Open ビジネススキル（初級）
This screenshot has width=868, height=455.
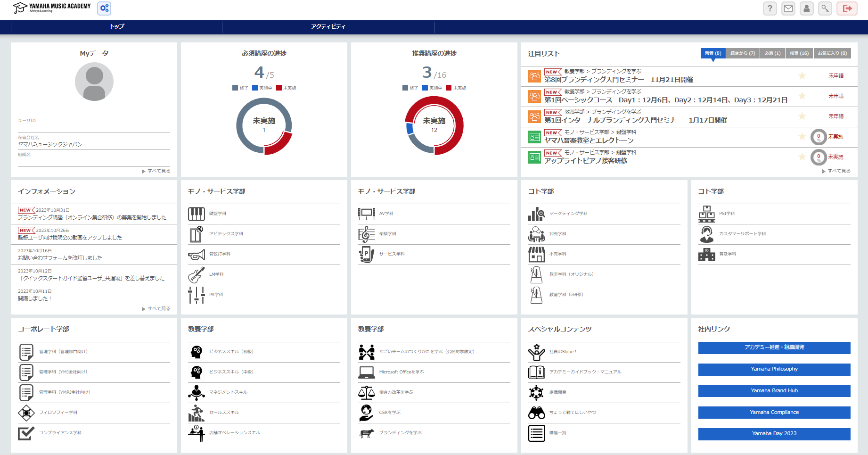coord(231,352)
